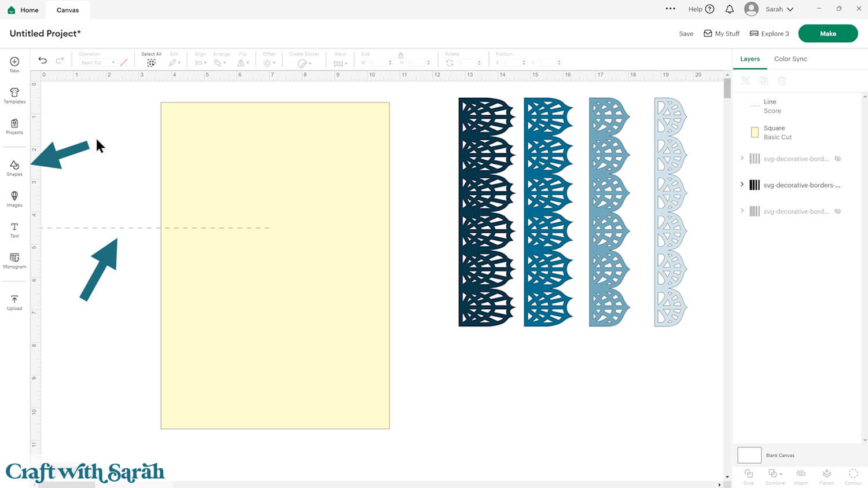Expand the visible svg-decorative-borders layer group
The width and height of the screenshot is (868, 488).
coord(742,185)
